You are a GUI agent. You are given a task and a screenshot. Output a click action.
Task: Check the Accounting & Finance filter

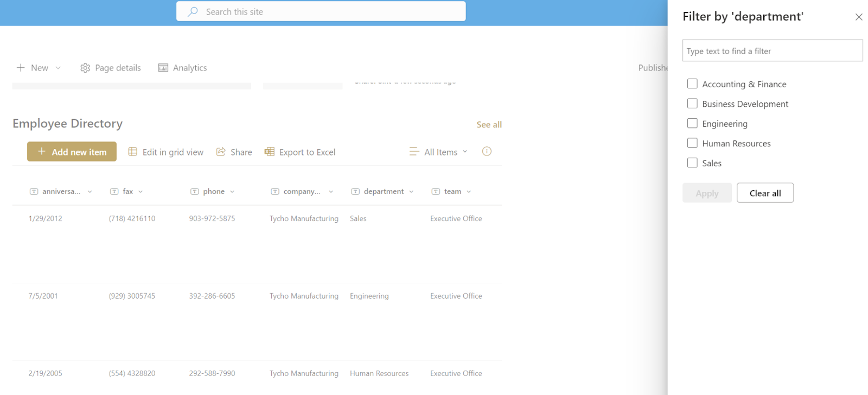(692, 83)
